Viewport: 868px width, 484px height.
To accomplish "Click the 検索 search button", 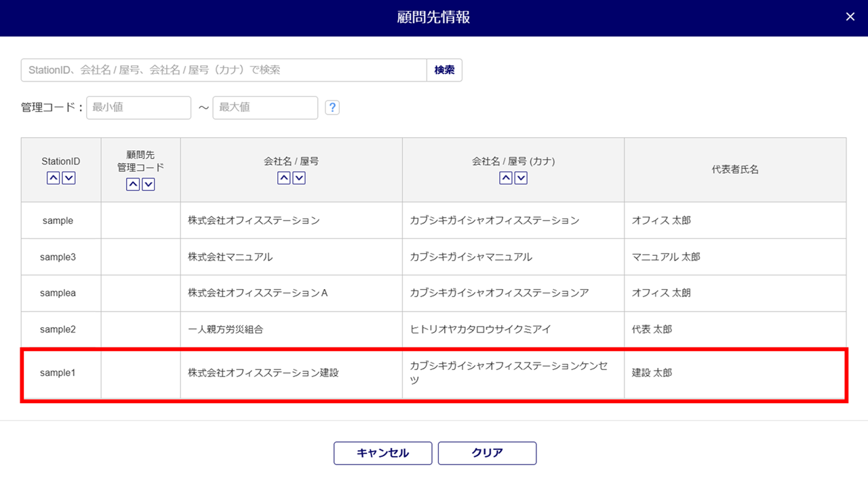I will click(444, 70).
